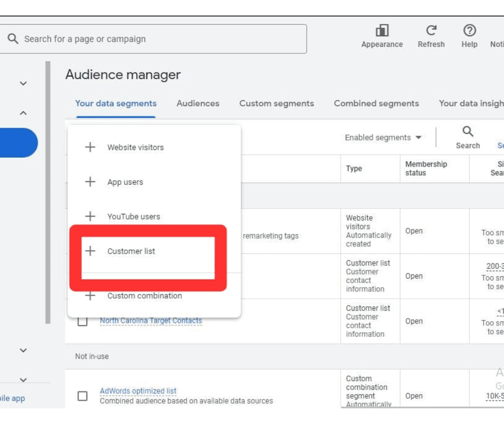Switch to the Audiences tab

(x=198, y=103)
